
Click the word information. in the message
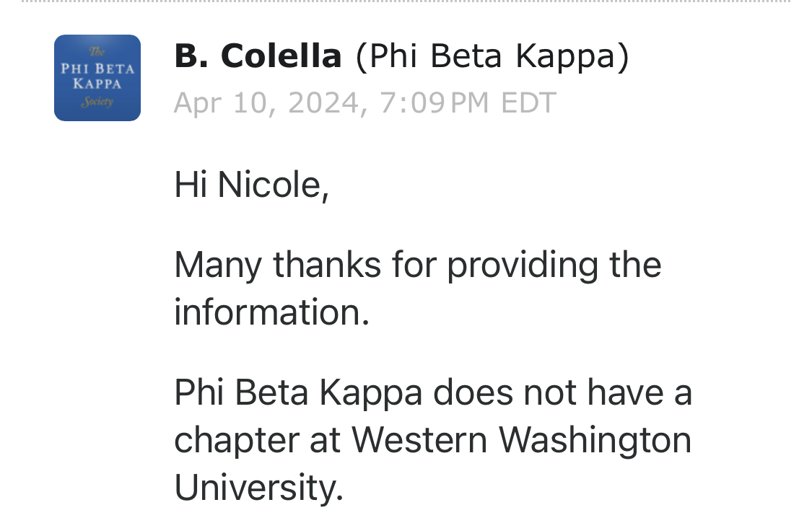pyautogui.click(x=271, y=312)
